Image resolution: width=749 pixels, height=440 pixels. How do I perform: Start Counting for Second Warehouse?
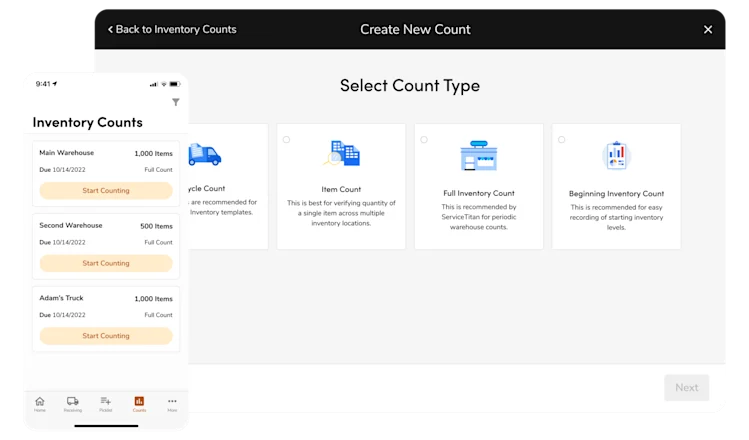106,263
